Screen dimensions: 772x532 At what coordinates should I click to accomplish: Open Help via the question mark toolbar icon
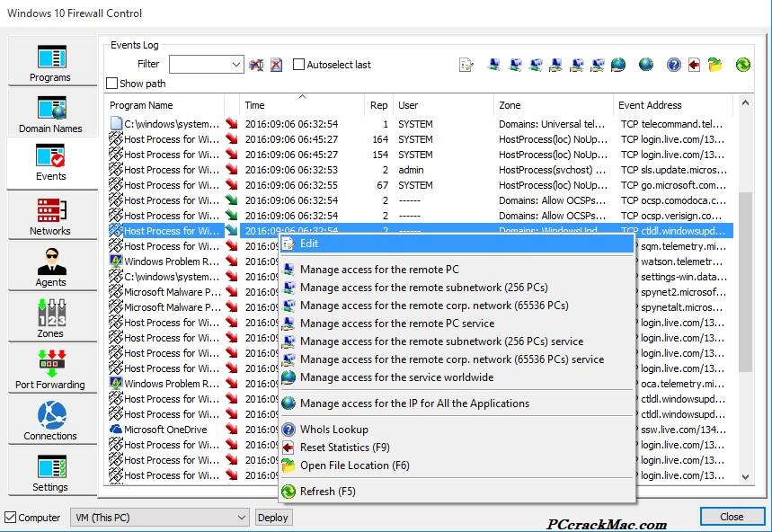point(672,64)
